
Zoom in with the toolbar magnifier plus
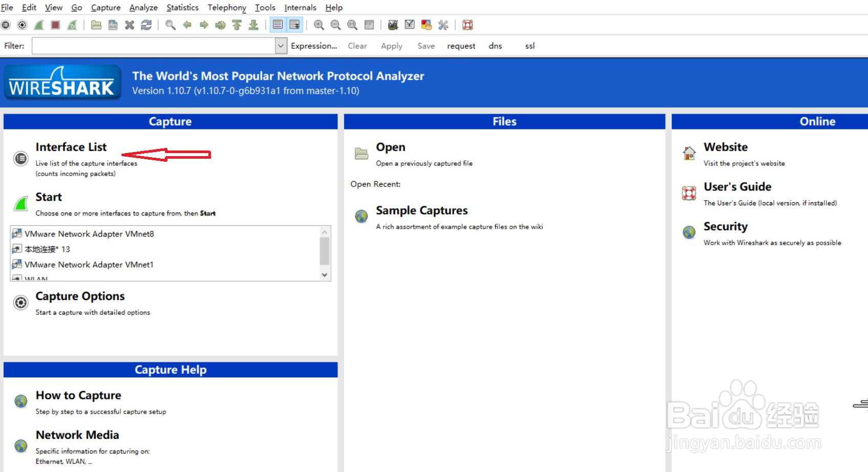(x=319, y=25)
